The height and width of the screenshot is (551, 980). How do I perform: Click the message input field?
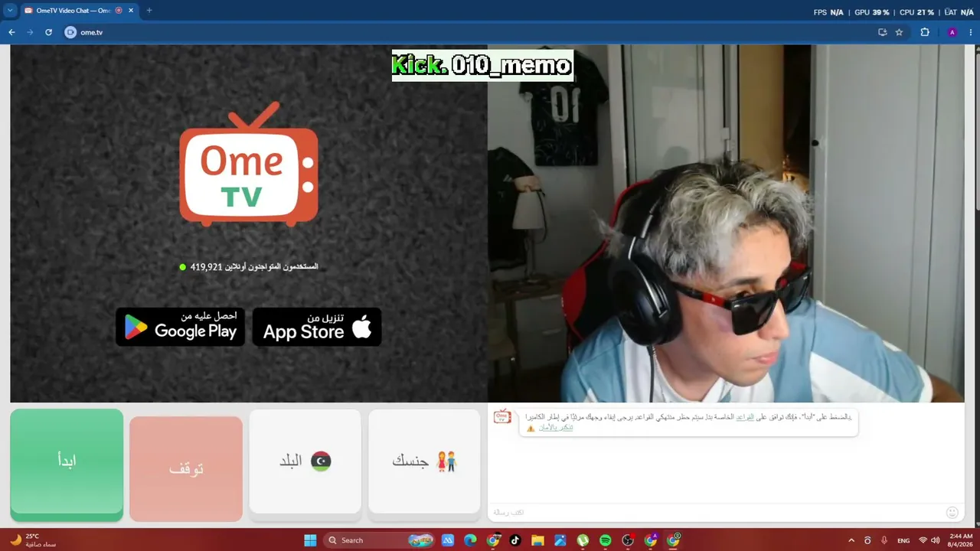pos(716,512)
